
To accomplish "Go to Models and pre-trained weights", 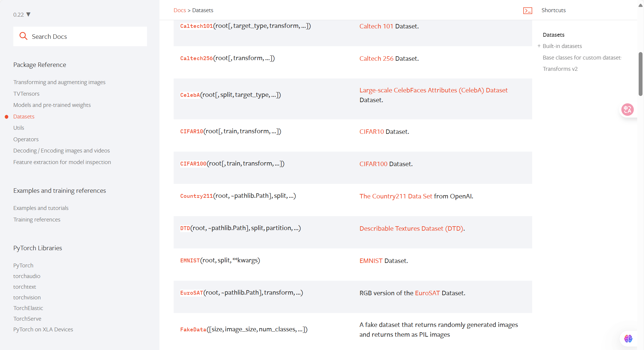I will tap(52, 105).
